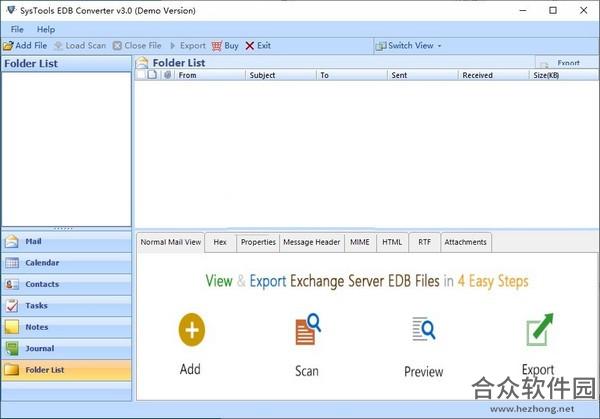The image size is (600, 419).
Task: Click the Buy cart icon
Action: 217,46
